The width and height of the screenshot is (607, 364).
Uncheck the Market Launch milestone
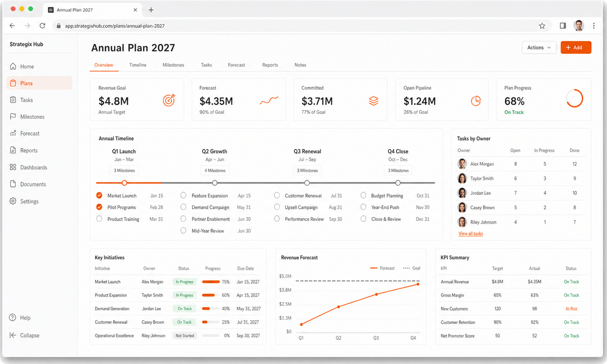point(99,195)
